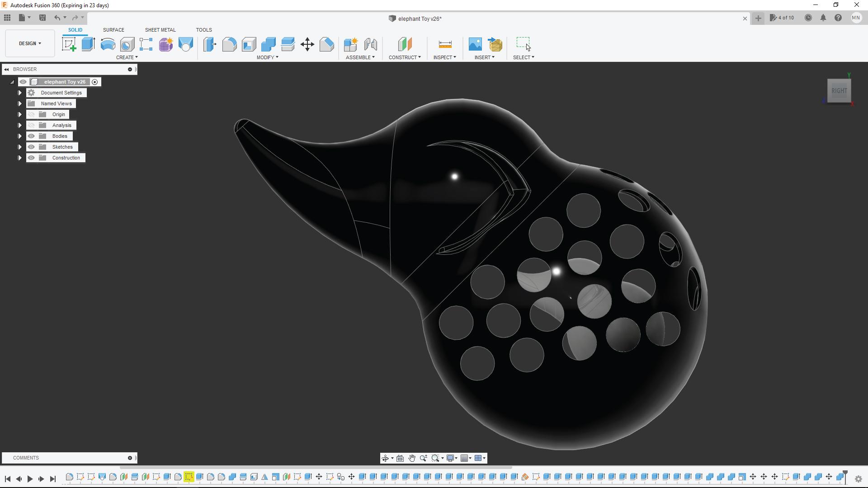Select the Pan tool in navigation bar
This screenshot has height=488, width=868.
coord(412,458)
